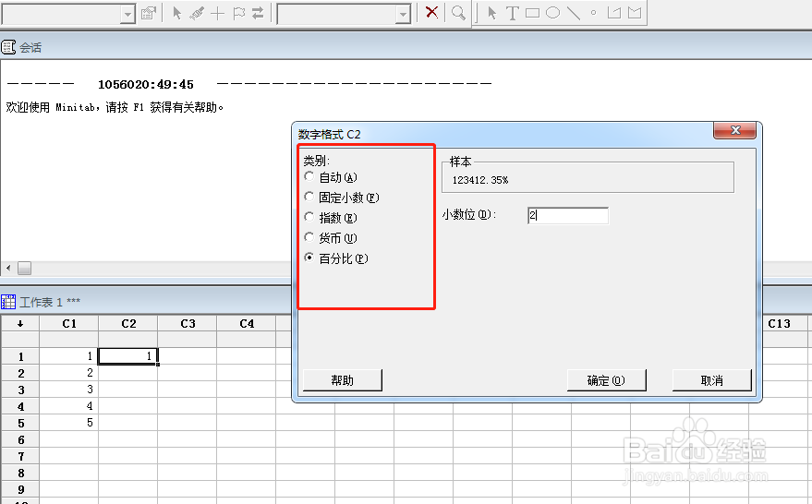
Task: Click the 工作表 1 *** window title
Action: point(50,302)
